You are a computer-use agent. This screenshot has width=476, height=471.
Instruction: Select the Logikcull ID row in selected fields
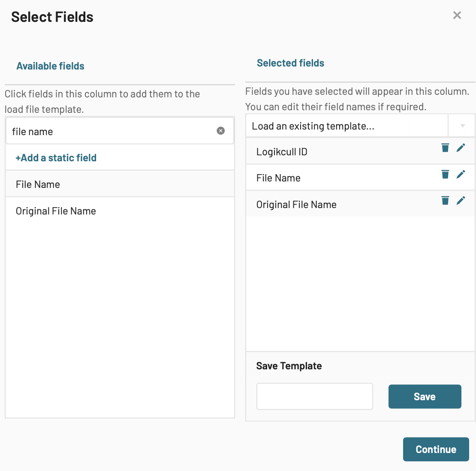click(x=360, y=151)
